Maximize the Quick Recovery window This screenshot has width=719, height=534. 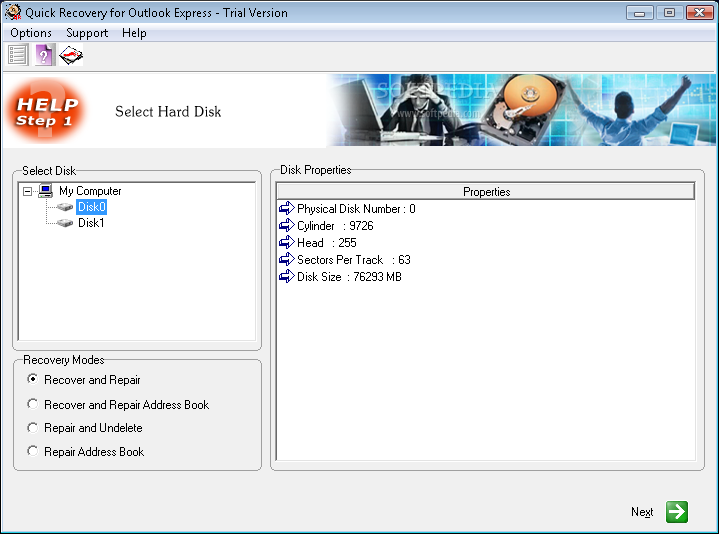(x=669, y=13)
